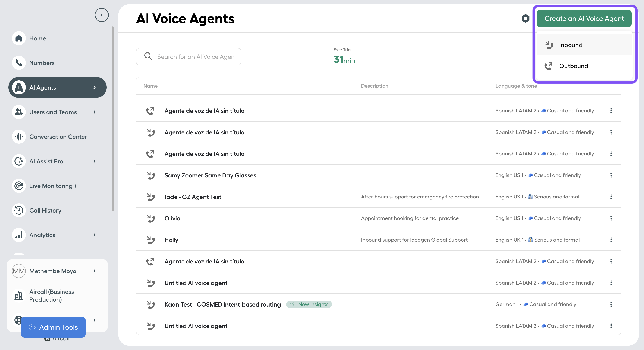Click the hexagon settings icon beside Create button
Image resolution: width=644 pixels, height=350 pixels.
click(x=525, y=18)
